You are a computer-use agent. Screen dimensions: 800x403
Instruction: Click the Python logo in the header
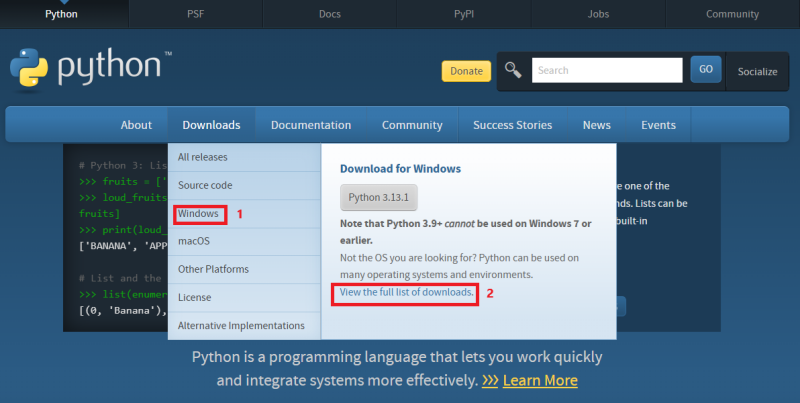tap(91, 68)
